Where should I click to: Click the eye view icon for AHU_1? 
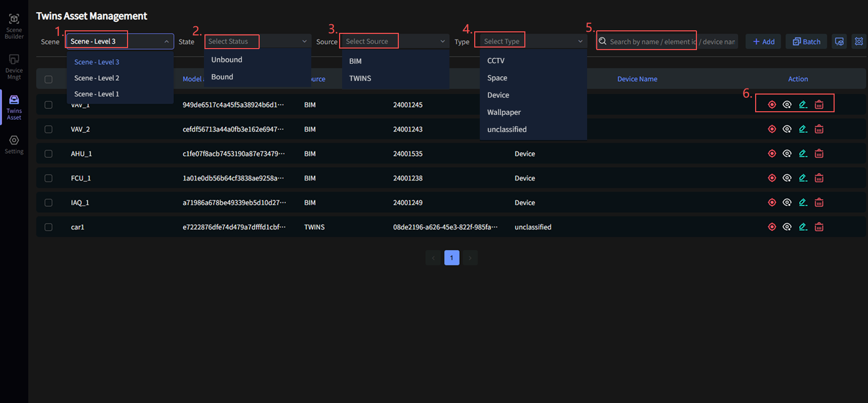(787, 154)
